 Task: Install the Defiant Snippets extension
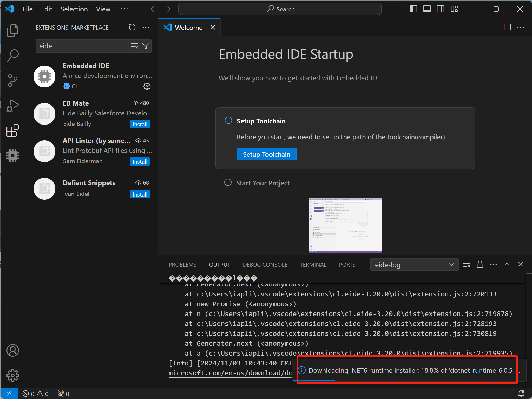click(140, 194)
